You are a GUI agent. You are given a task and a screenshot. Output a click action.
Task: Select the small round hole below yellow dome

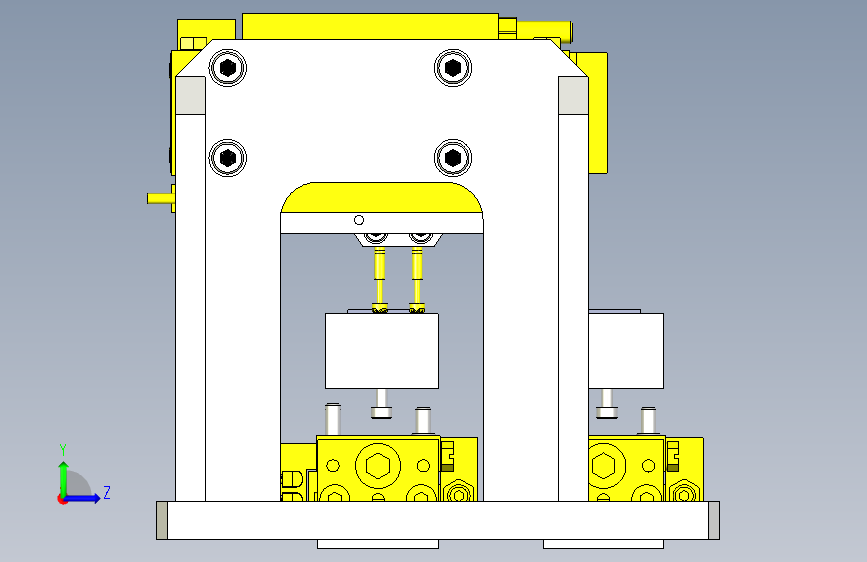[x=359, y=220]
